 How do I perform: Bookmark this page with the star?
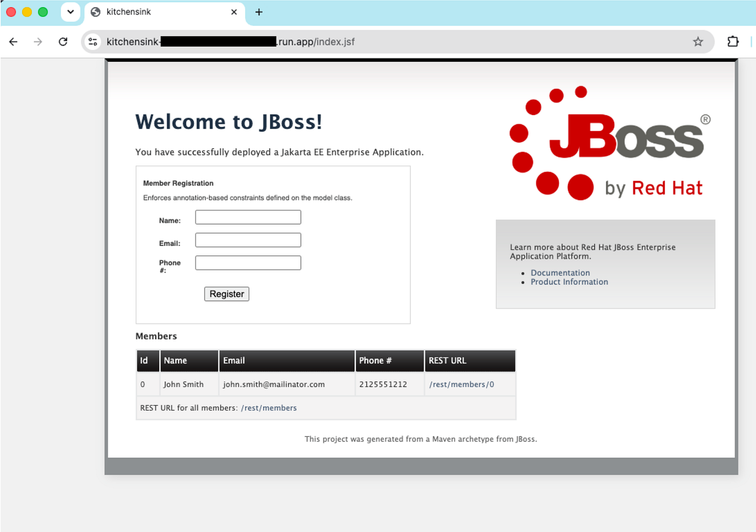[698, 42]
